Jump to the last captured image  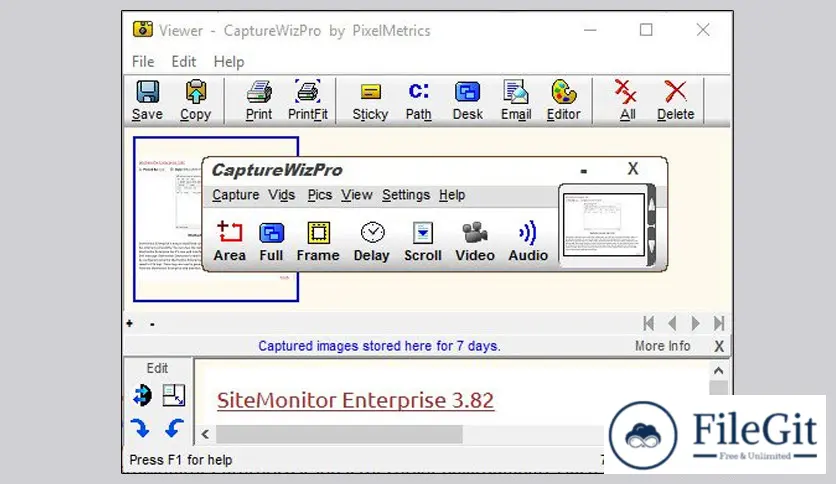[x=719, y=323]
